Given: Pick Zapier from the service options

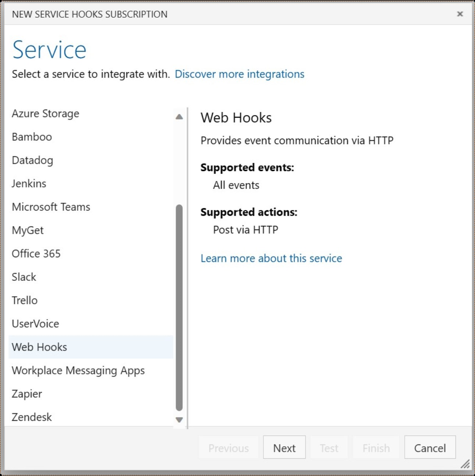Looking at the screenshot, I should [x=27, y=394].
